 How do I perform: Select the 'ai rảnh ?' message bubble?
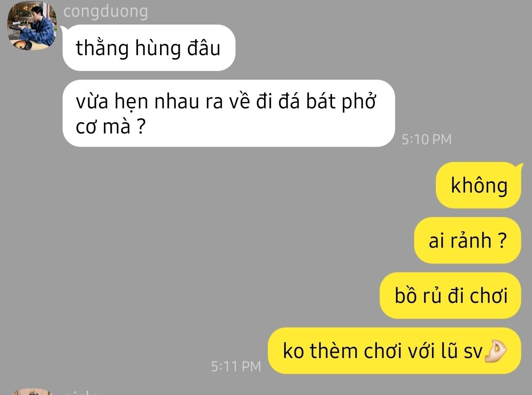[467, 240]
